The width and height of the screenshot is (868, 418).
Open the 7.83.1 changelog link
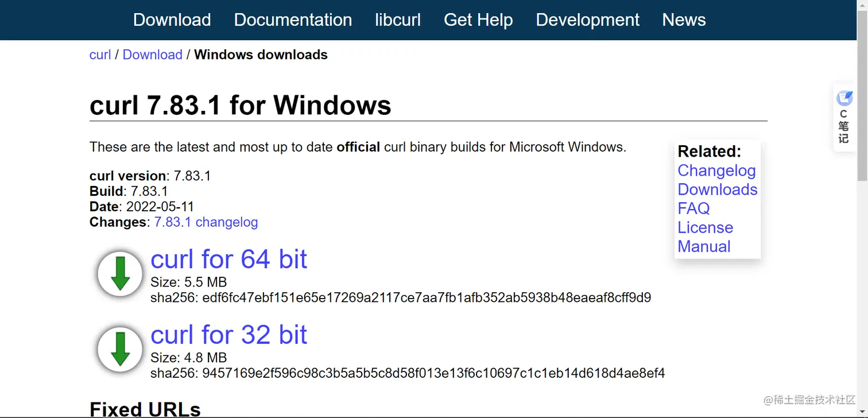click(206, 222)
